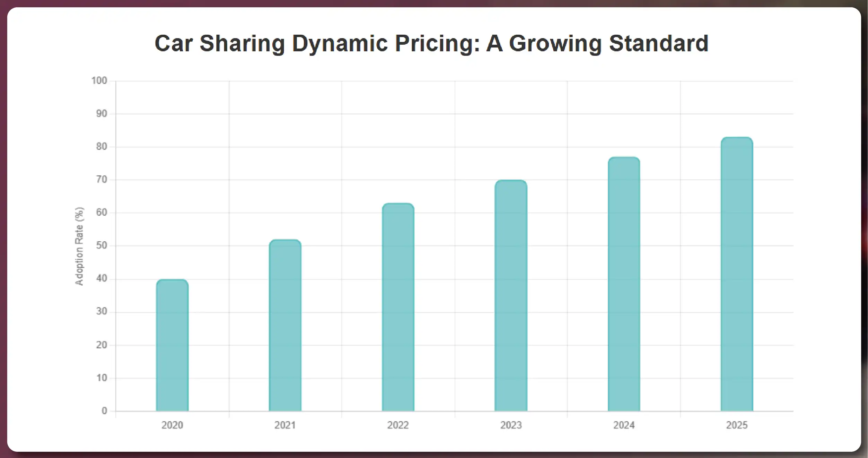868x458 pixels.
Task: Click the chart title text
Action: [431, 43]
